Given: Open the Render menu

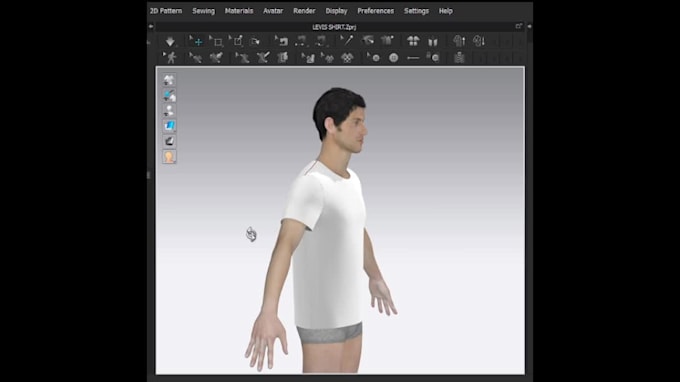Looking at the screenshot, I should point(304,11).
